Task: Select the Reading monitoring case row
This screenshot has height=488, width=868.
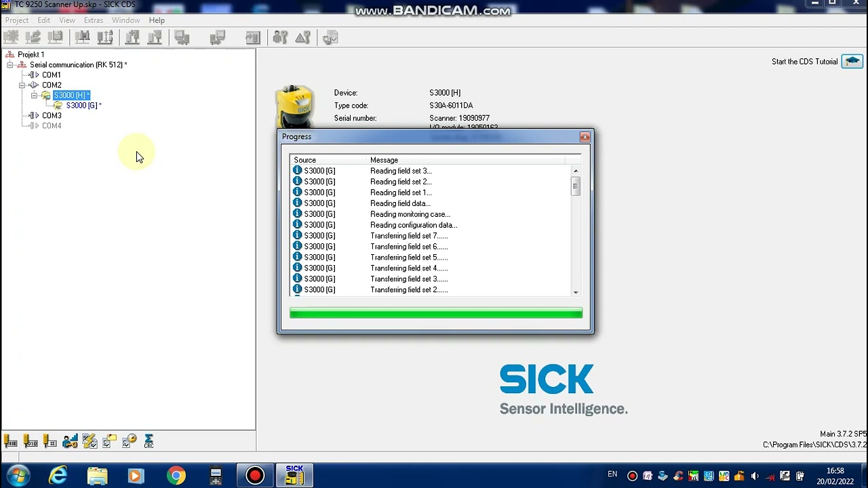Action: click(x=431, y=214)
